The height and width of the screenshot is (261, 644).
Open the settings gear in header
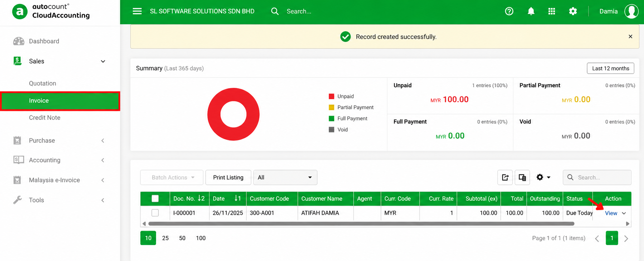click(573, 11)
